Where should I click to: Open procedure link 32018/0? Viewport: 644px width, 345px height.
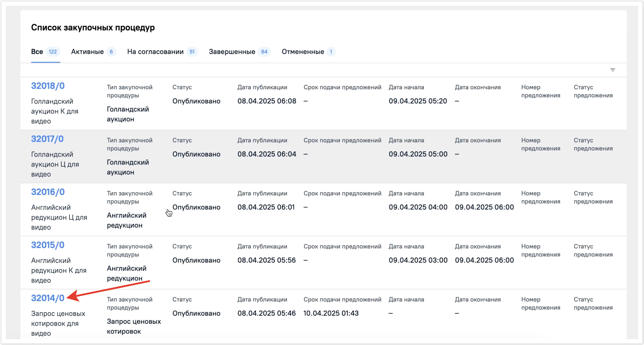point(48,86)
